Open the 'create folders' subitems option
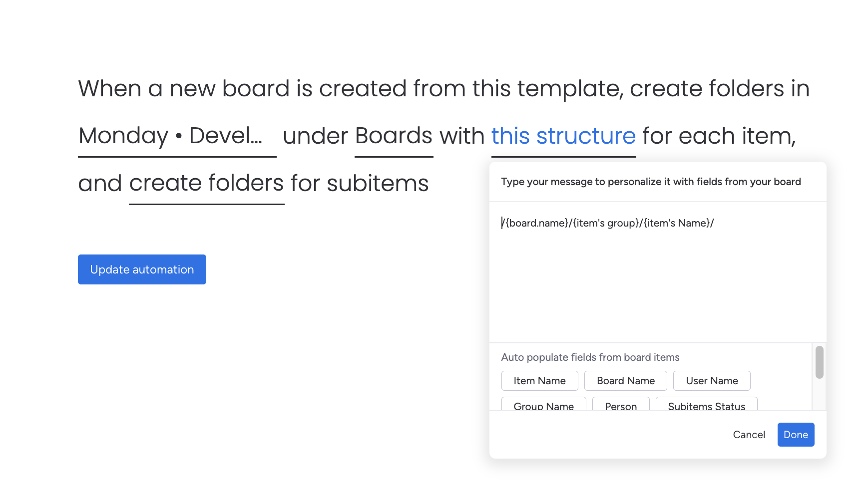Viewport: 868px width, 501px height. click(206, 183)
